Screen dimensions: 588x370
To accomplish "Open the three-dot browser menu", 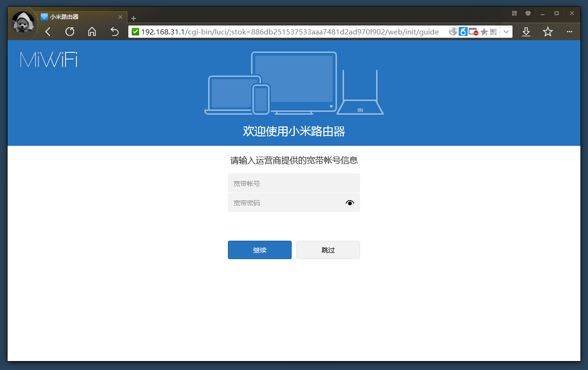I will tap(569, 32).
